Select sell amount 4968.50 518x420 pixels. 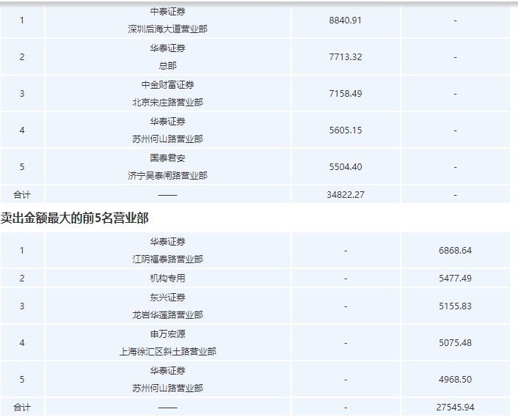[455, 380]
